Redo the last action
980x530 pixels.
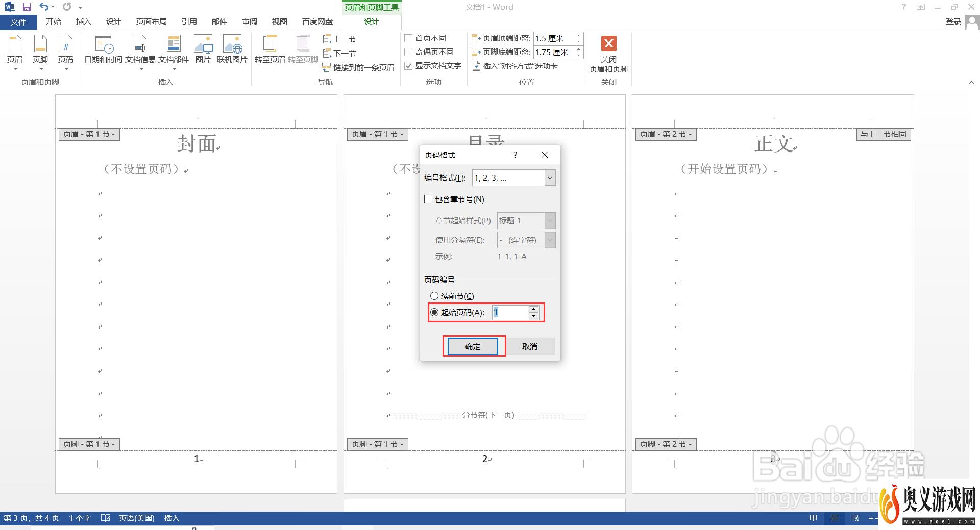pos(67,7)
